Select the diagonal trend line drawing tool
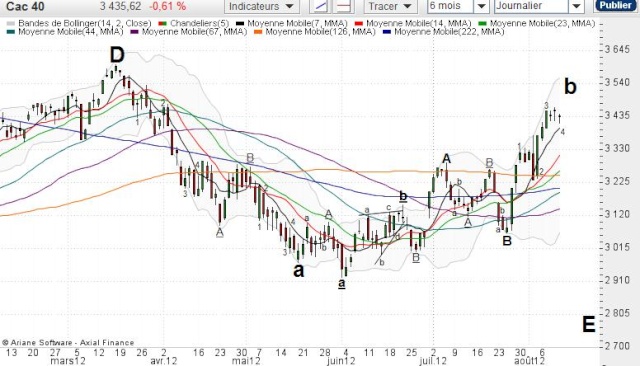 [321, 6]
